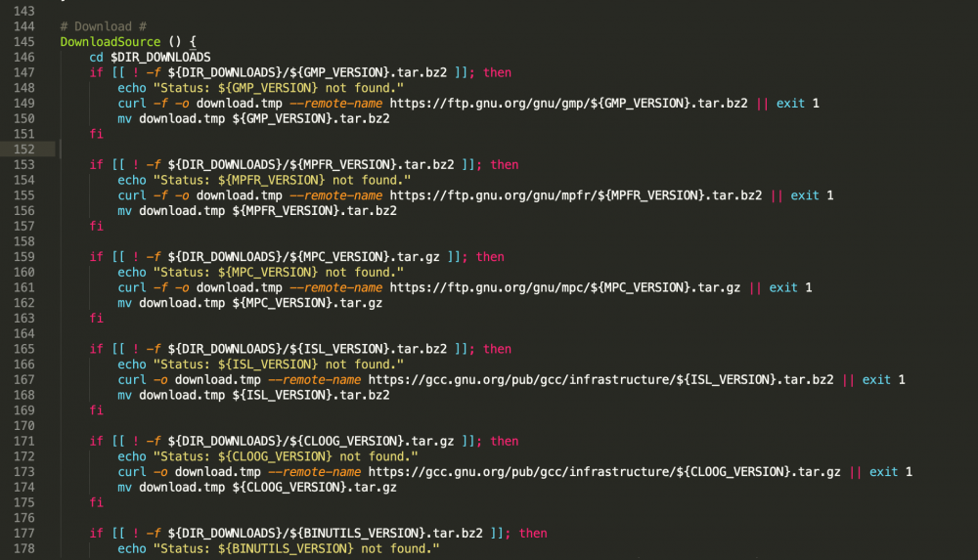Click the '# Download #' comment
The height and width of the screenshot is (560, 978).
tap(104, 26)
